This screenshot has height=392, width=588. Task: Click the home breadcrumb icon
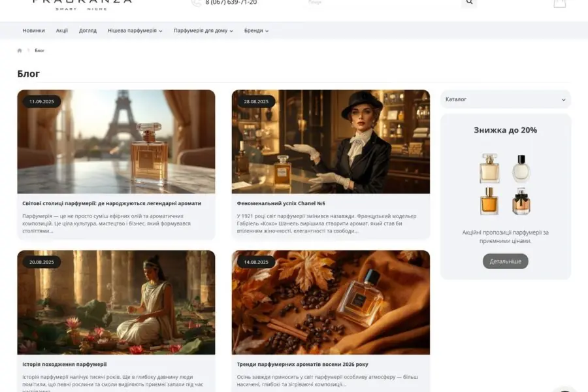click(20, 50)
